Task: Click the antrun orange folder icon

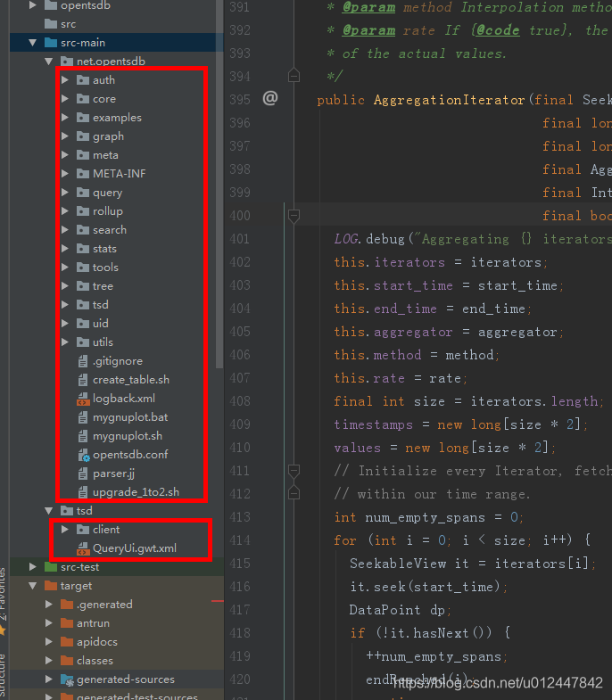Action: click(x=67, y=623)
